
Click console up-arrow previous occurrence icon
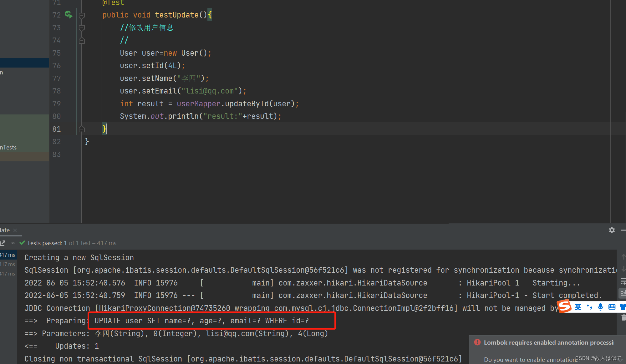[623, 257]
